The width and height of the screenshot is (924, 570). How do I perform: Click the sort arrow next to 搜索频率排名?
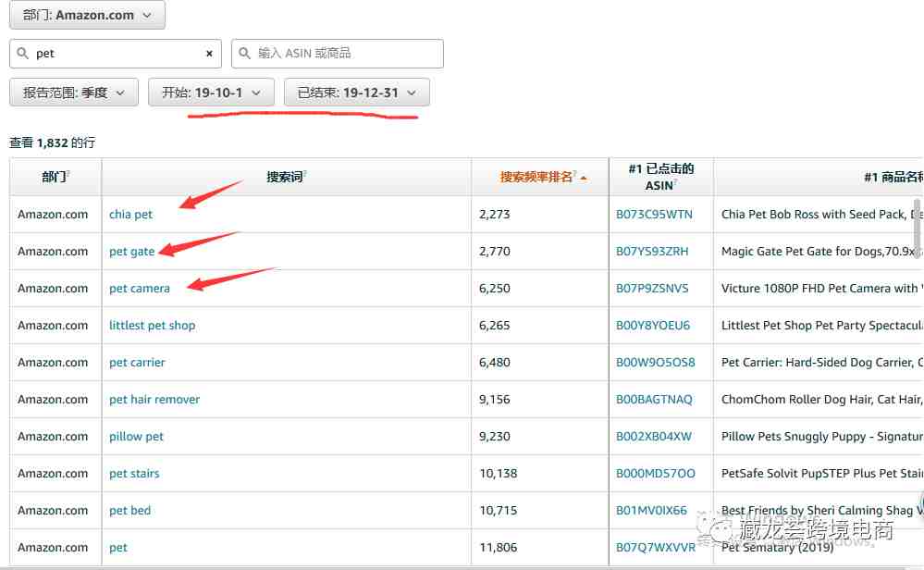[x=584, y=178]
